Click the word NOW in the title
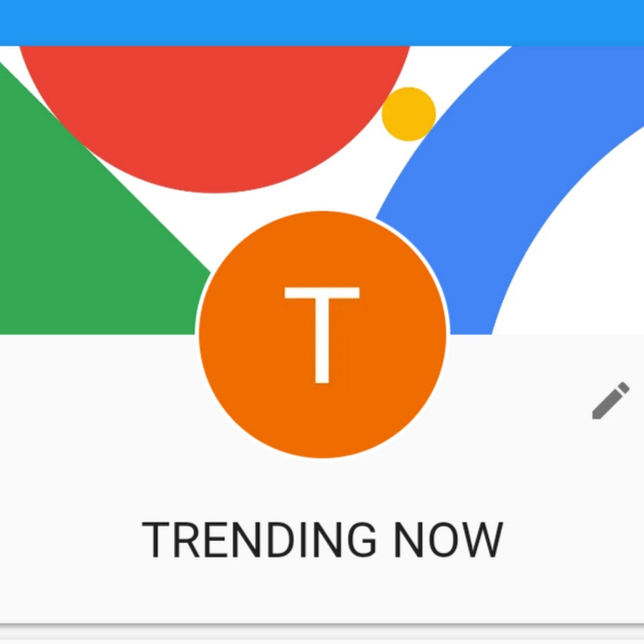Screen dimensions: 644x644 (449, 540)
